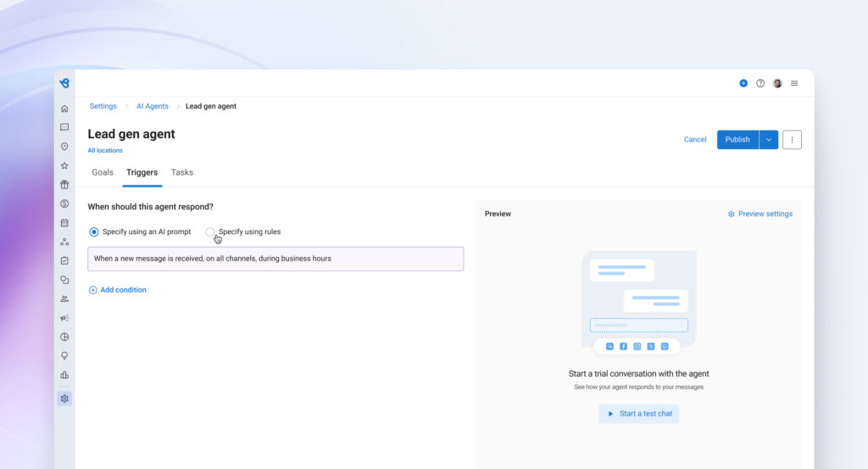
Task: Select 'Specify using rules' radio
Action: [x=210, y=232]
